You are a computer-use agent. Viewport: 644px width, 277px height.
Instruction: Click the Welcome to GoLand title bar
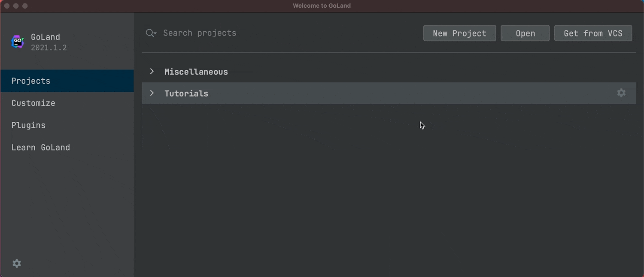pos(322,6)
